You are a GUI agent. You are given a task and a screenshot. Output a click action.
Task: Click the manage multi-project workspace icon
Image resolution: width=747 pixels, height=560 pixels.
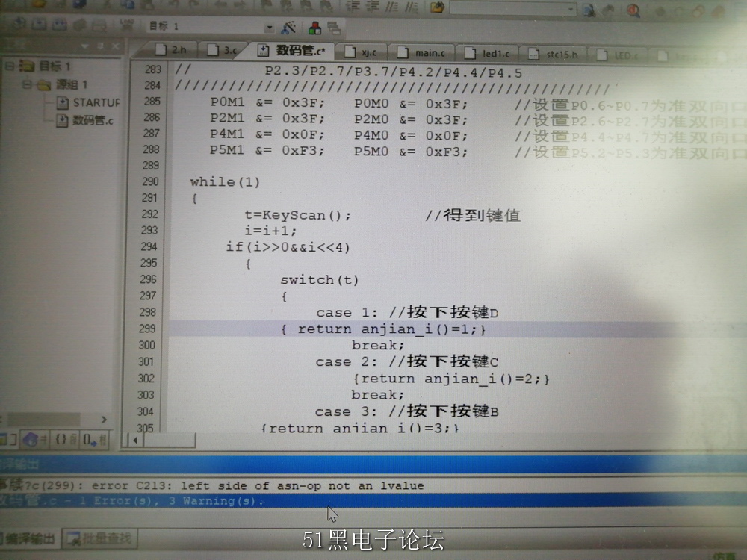(x=334, y=28)
